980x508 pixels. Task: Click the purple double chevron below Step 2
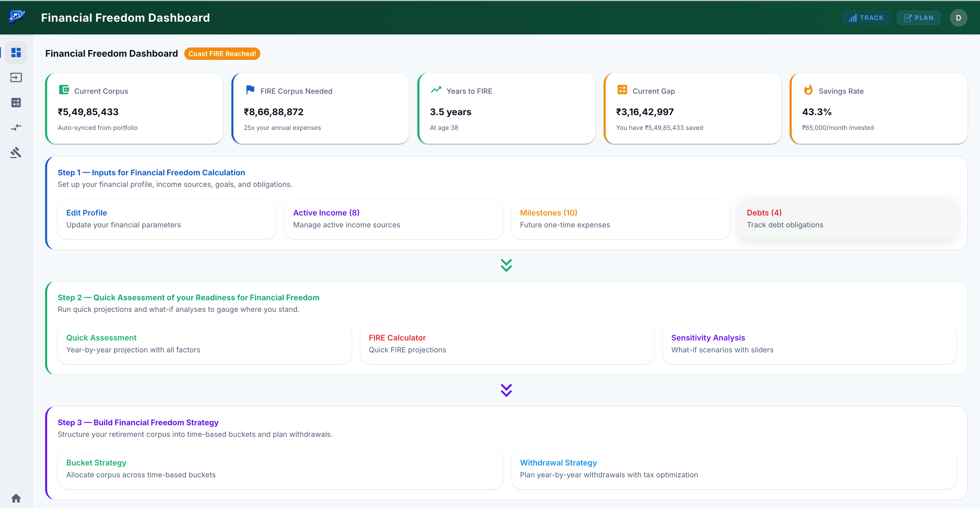point(506,390)
